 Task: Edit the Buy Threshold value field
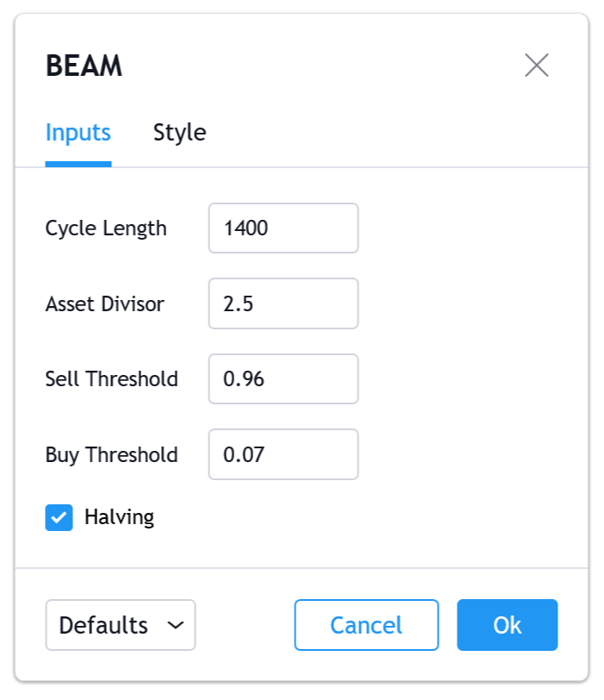click(x=283, y=454)
